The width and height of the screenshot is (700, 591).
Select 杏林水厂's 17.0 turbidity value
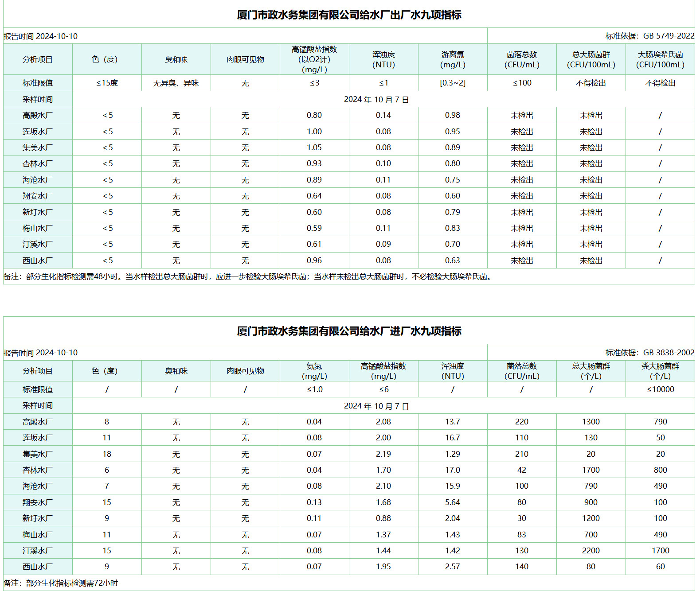pyautogui.click(x=453, y=470)
